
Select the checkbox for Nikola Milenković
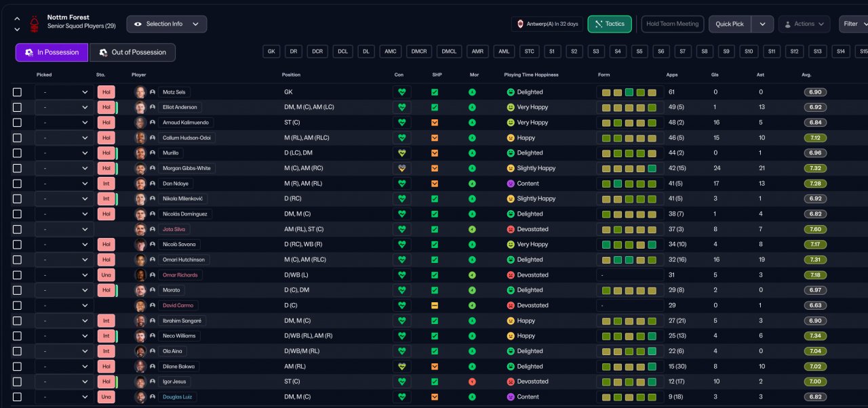point(17,199)
